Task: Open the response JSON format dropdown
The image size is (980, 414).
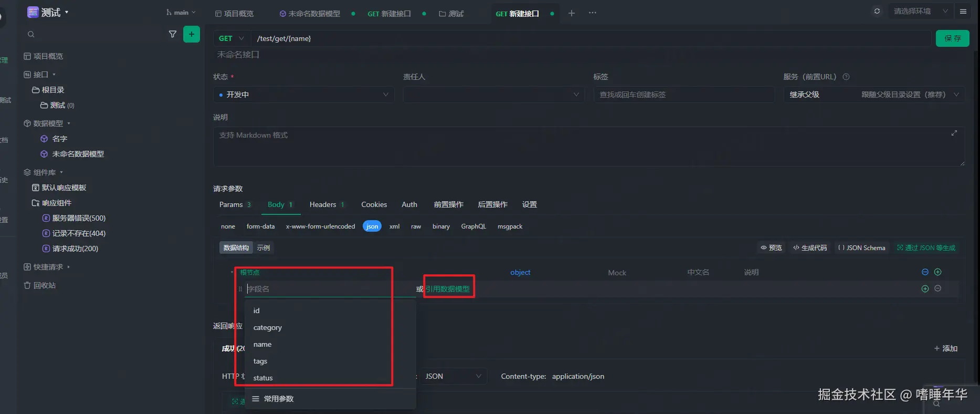Action: [x=453, y=376]
